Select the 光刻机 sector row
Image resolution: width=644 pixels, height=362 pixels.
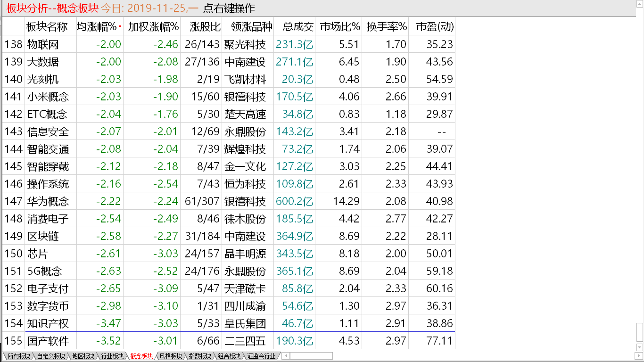229,79
